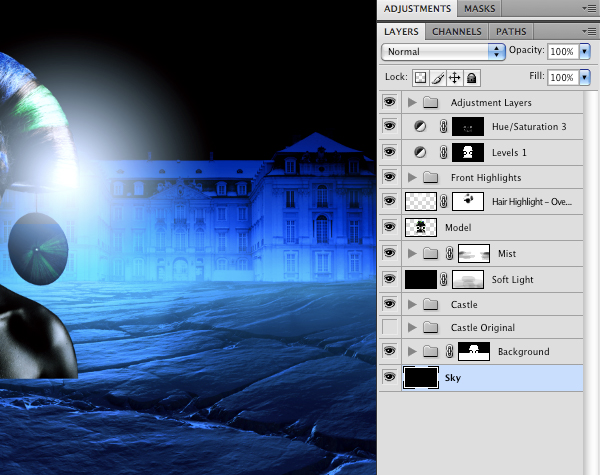
Task: Select the Soft Light black fill thumbnail
Action: click(x=421, y=279)
